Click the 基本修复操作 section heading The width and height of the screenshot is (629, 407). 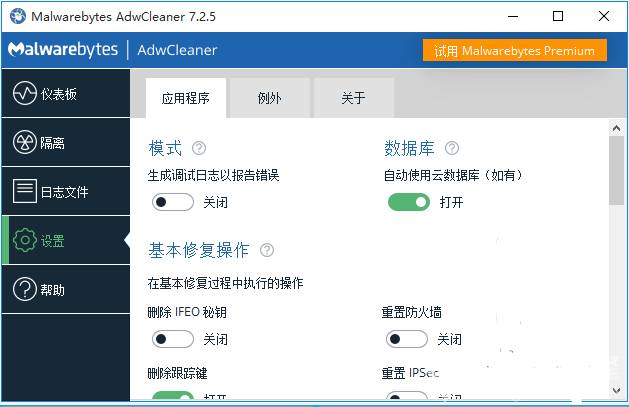(x=199, y=250)
